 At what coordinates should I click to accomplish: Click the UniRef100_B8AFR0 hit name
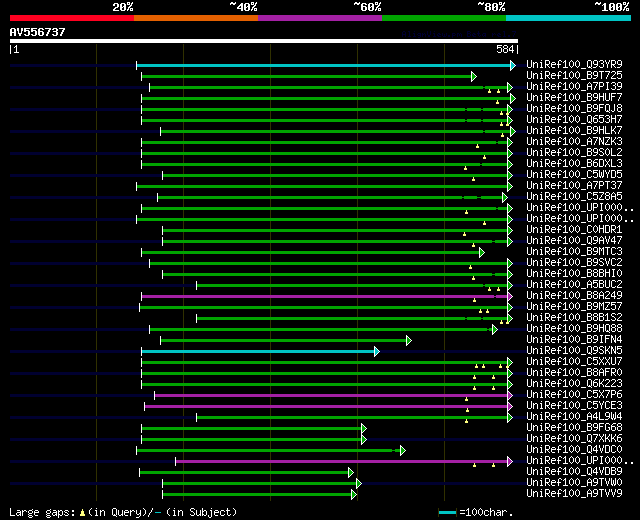coord(574,373)
